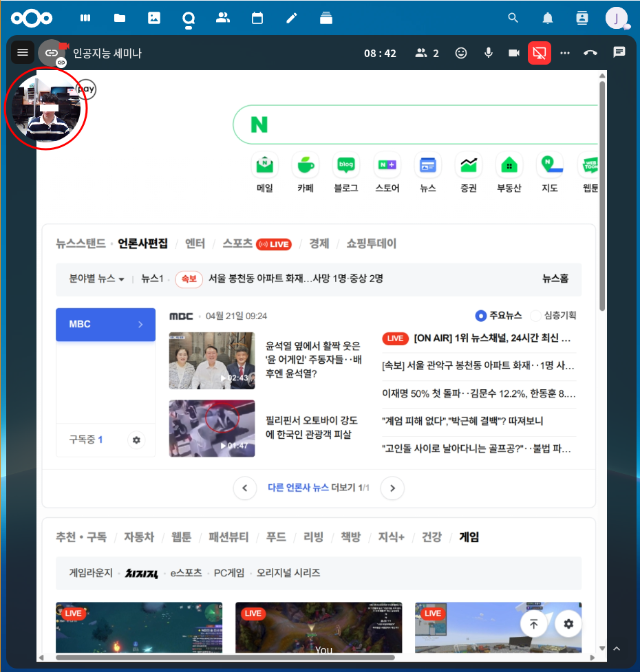
Task: Click the presenter's video thumbnail
Action: (x=43, y=110)
